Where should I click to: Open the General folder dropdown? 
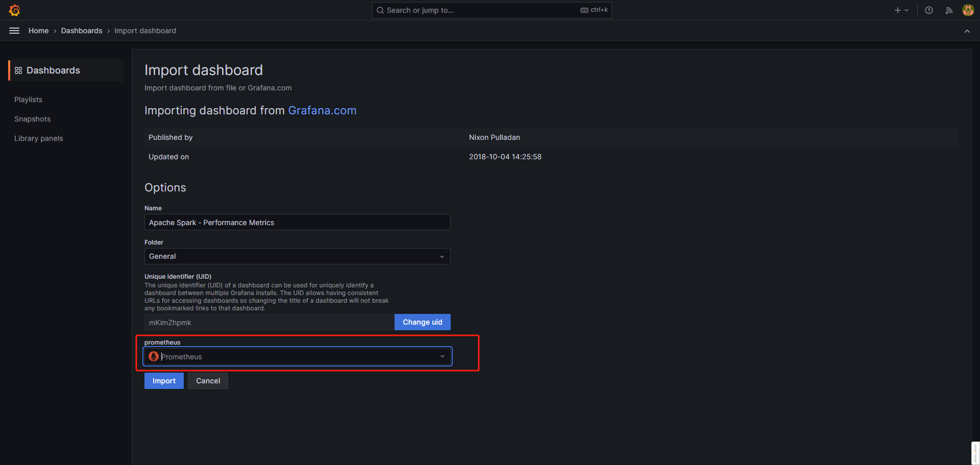[298, 256]
